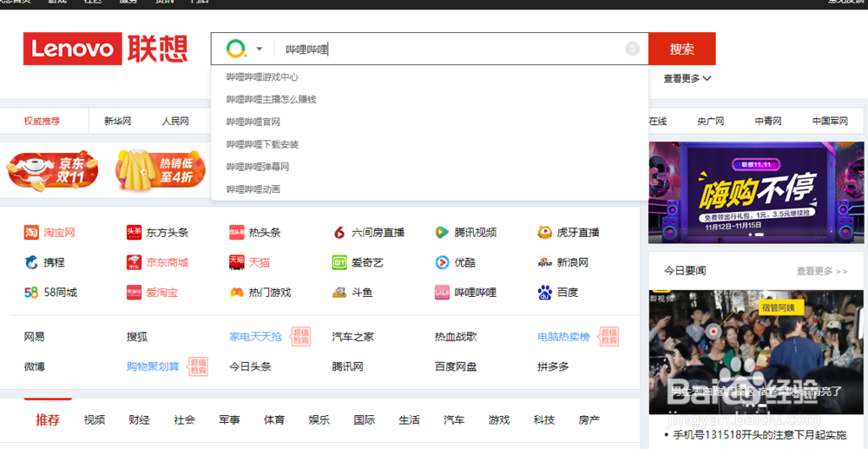Click the 淘宝网 icon

pos(31,233)
